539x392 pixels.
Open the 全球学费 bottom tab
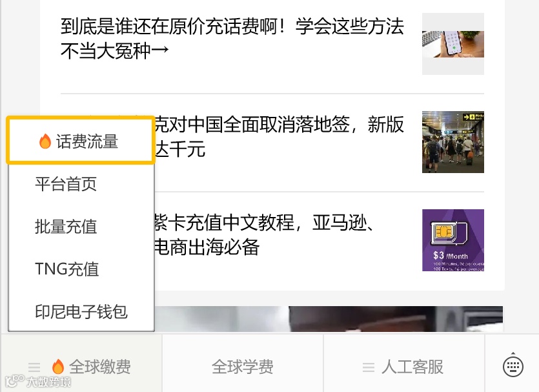pos(243,367)
